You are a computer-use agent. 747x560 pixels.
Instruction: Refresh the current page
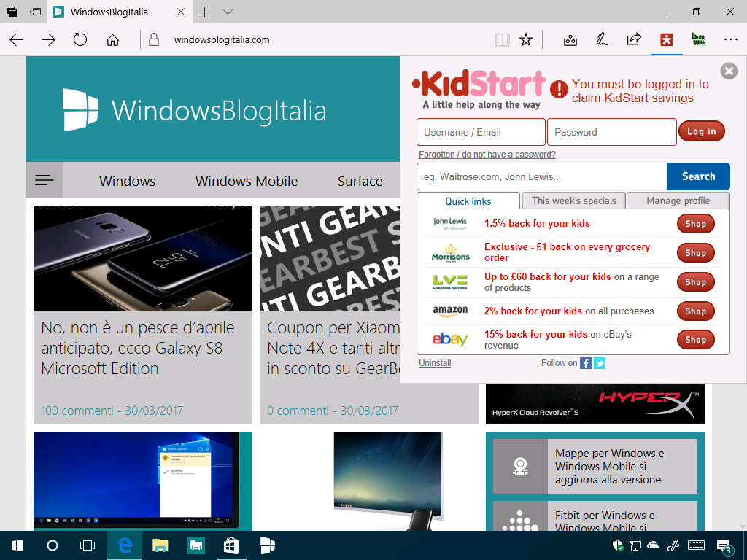click(80, 39)
